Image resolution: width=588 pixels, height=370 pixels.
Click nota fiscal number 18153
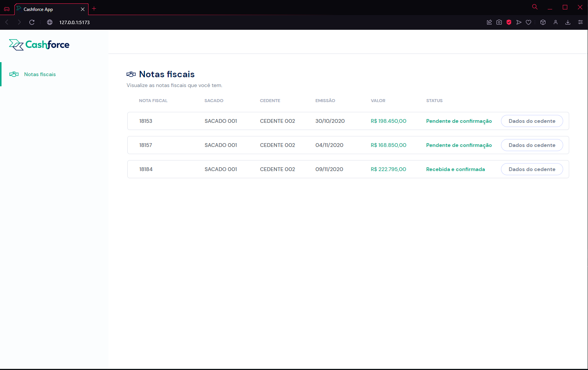pyautogui.click(x=146, y=121)
